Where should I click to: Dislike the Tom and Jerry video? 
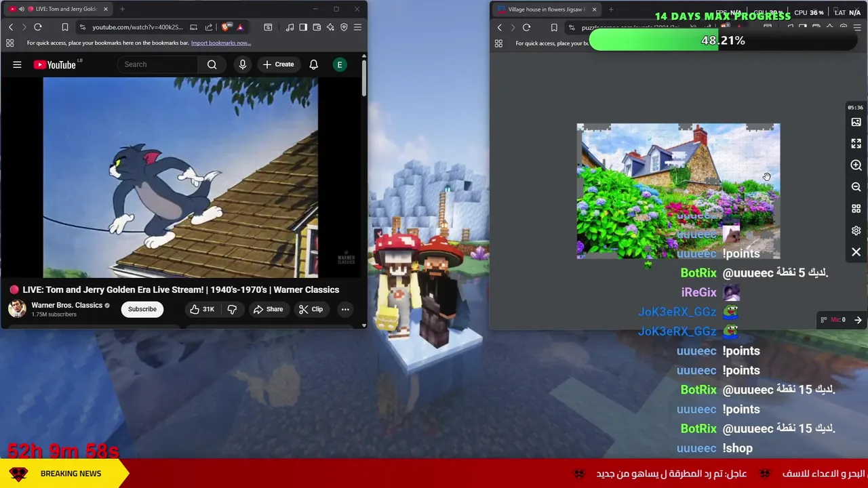pos(232,309)
